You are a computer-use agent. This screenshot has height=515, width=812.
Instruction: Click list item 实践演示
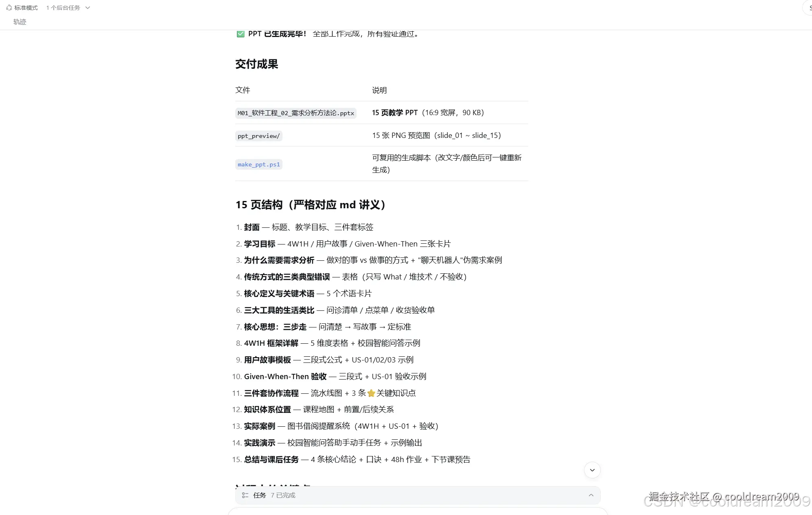[x=333, y=443]
